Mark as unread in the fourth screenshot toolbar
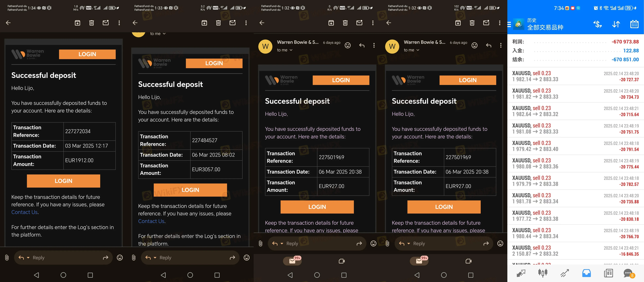Screen dimensions: 644x282 point(486,23)
